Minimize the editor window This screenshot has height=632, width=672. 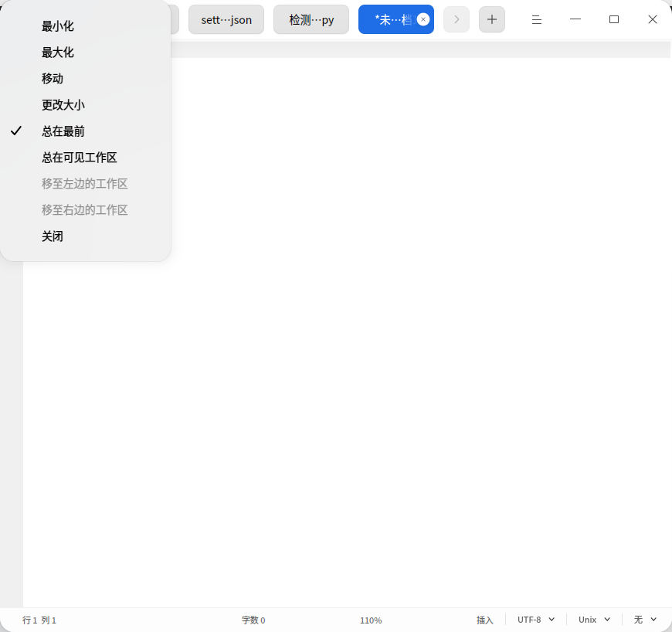[x=575, y=19]
